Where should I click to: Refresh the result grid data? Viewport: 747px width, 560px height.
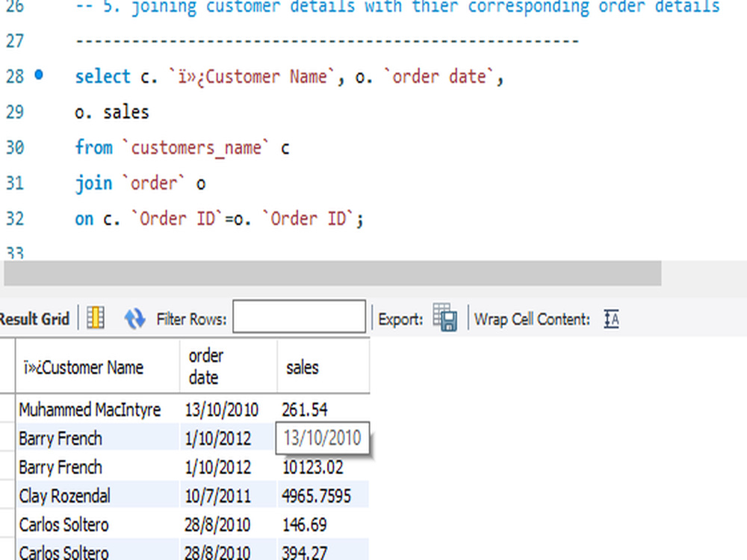pyautogui.click(x=134, y=319)
